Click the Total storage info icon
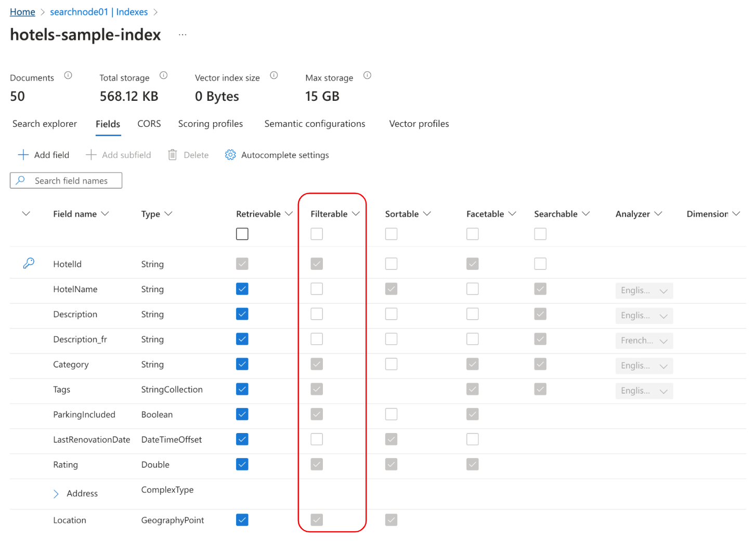Image resolution: width=756 pixels, height=550 pixels. (163, 75)
